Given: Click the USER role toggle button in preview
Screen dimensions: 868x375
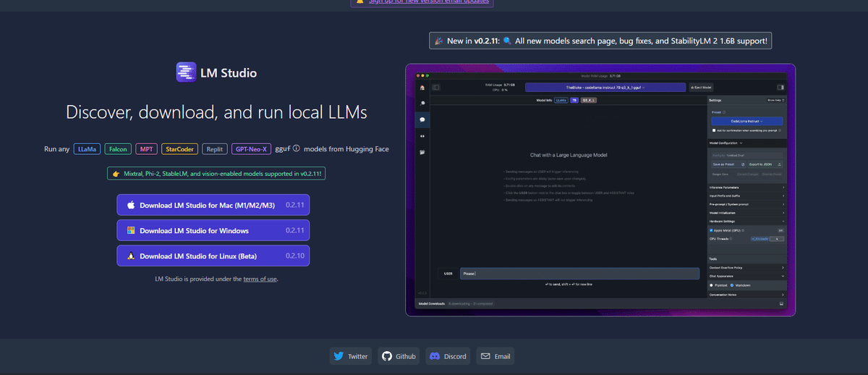Looking at the screenshot, I should point(448,274).
